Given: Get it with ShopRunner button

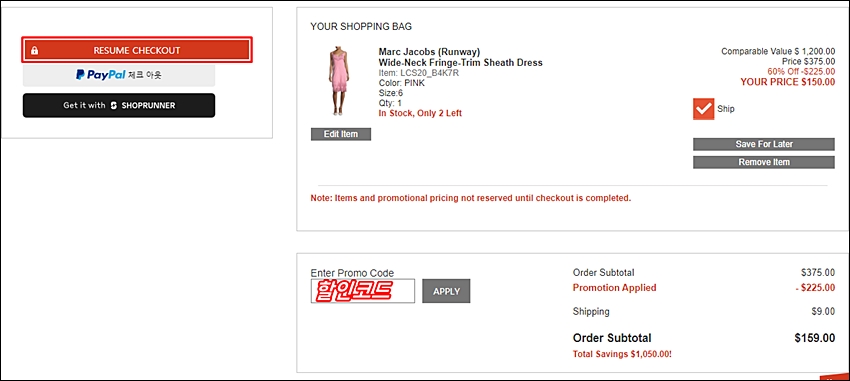Looking at the screenshot, I should tap(119, 105).
